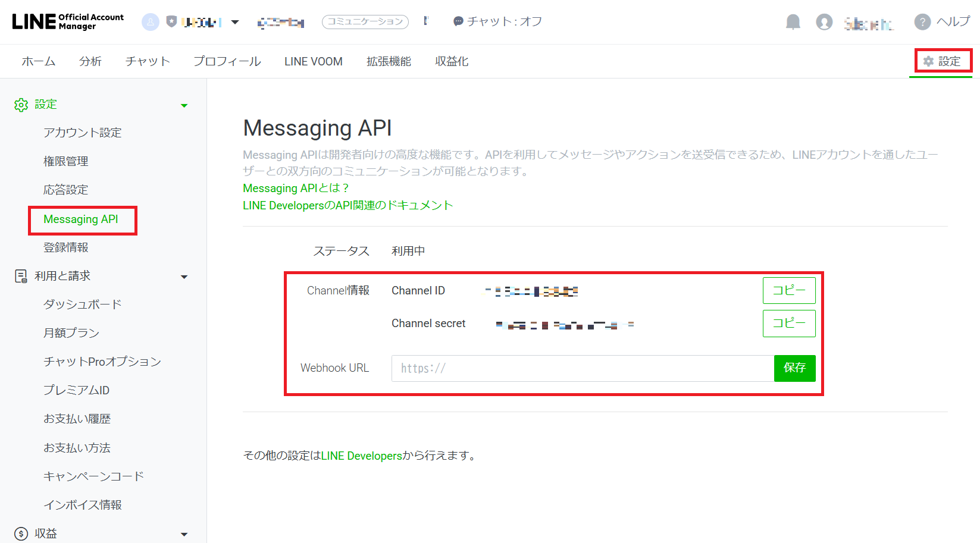Click the Webhook URL input field
The width and height of the screenshot is (980, 543).
tap(583, 368)
